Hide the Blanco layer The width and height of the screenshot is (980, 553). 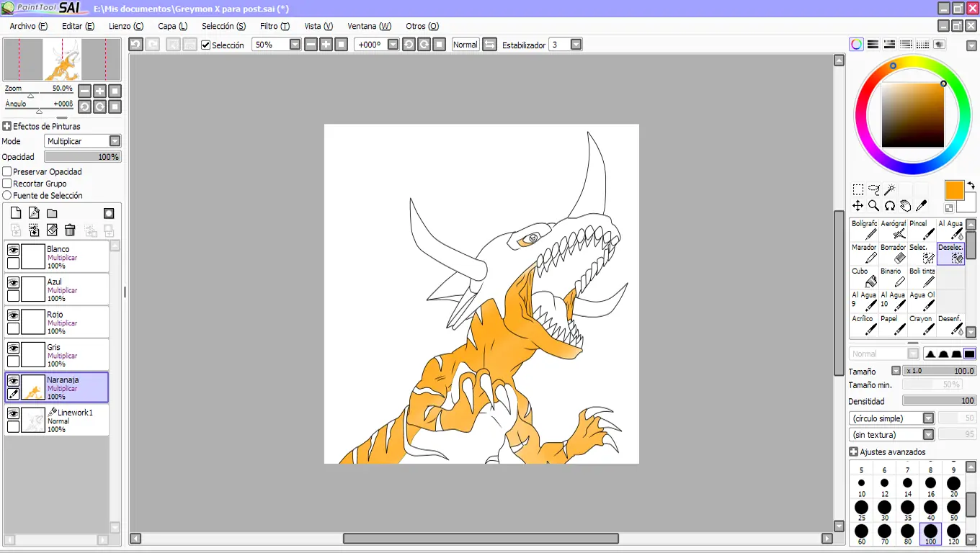pyautogui.click(x=13, y=250)
